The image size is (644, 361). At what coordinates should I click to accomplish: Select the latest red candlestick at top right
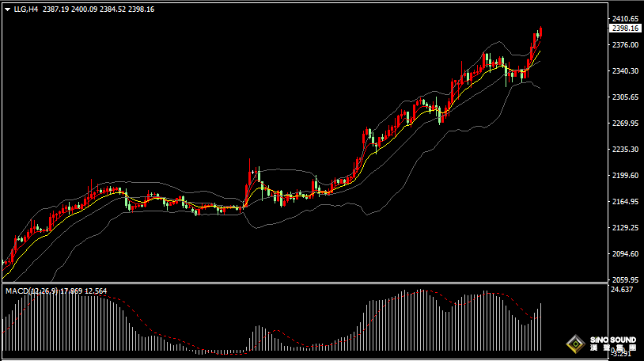(x=540, y=32)
